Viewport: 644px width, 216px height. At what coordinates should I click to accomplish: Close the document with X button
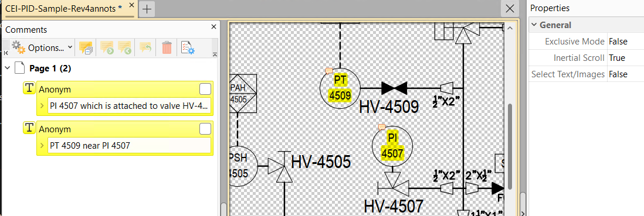510,9
